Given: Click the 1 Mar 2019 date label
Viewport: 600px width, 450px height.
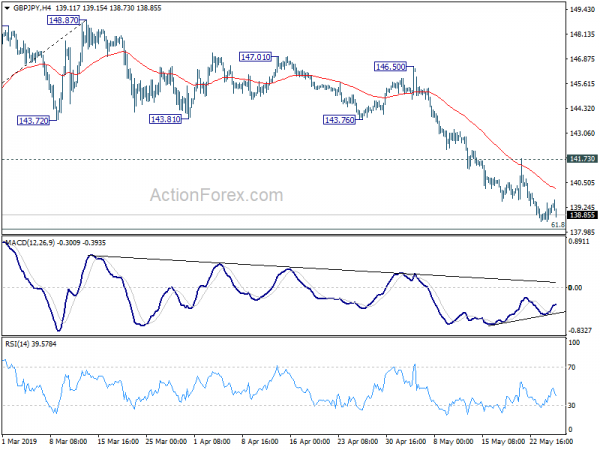Looking at the screenshot, I should click(x=20, y=441).
